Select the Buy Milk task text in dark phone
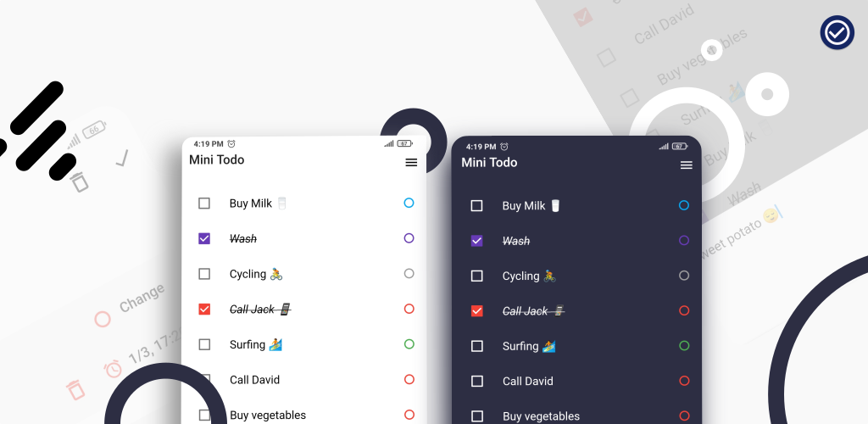The width and height of the screenshot is (868, 424). tap(531, 206)
